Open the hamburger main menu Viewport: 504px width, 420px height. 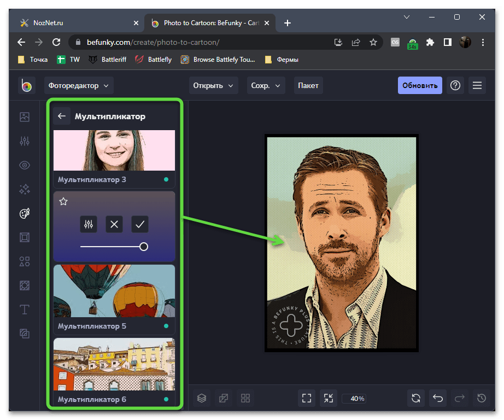click(x=477, y=85)
